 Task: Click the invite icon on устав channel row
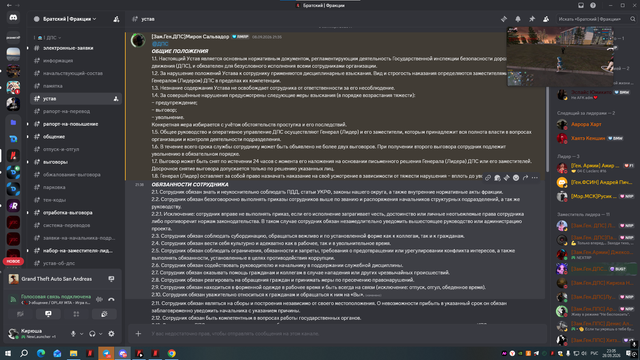point(116,99)
